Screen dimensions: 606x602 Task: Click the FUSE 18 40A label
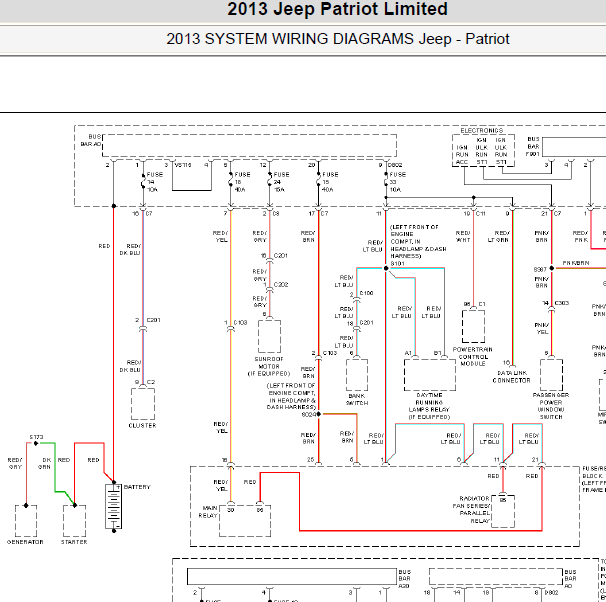click(x=242, y=182)
